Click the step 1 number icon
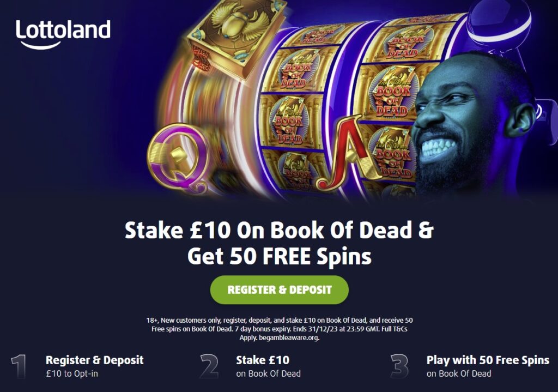The width and height of the screenshot is (558, 392). pyautogui.click(x=19, y=366)
